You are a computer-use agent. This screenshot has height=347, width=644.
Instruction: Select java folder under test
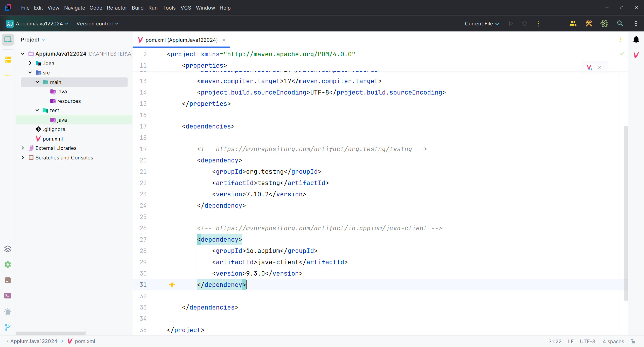(62, 120)
